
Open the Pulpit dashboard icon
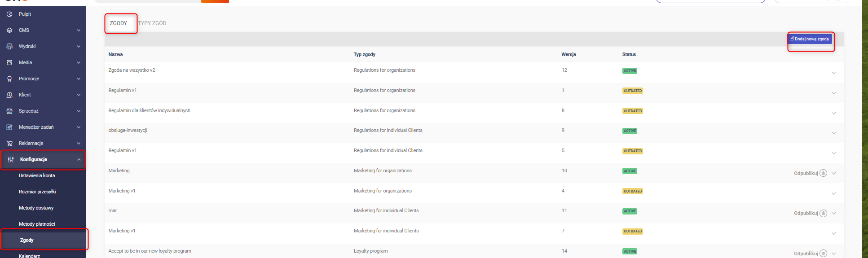tap(9, 14)
